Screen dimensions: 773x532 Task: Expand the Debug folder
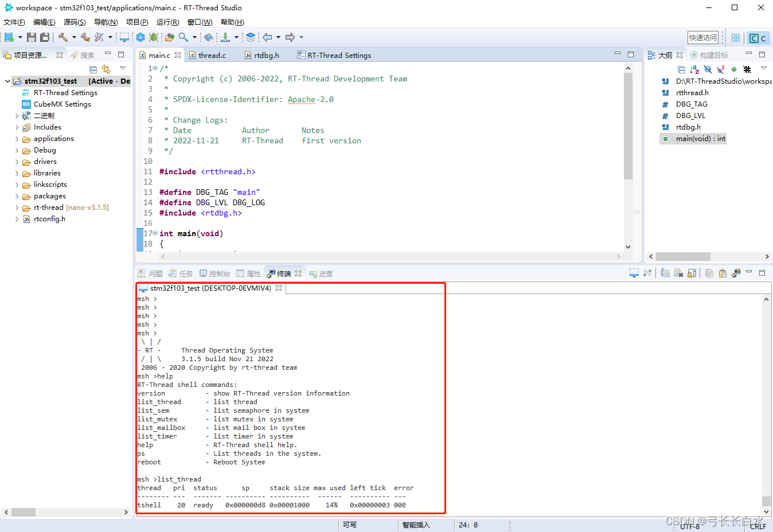[17, 150]
